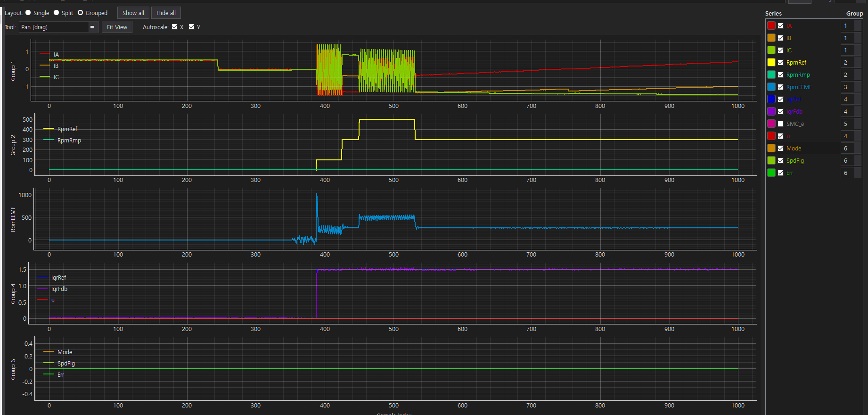
Task: Enable the SMC_e series checkbox
Action: coord(781,124)
